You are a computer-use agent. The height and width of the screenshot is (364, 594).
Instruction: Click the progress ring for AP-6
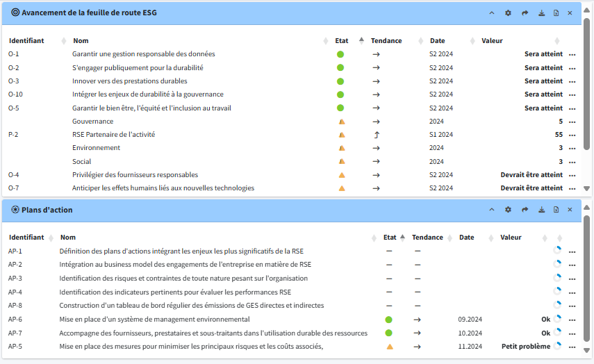tap(557, 320)
